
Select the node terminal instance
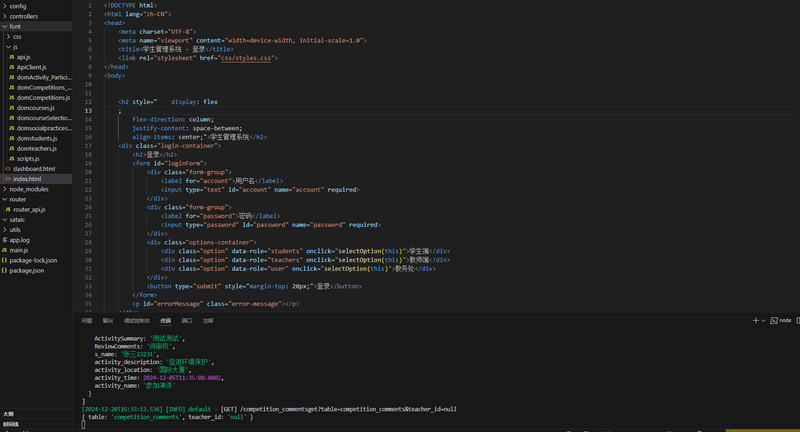coord(781,320)
